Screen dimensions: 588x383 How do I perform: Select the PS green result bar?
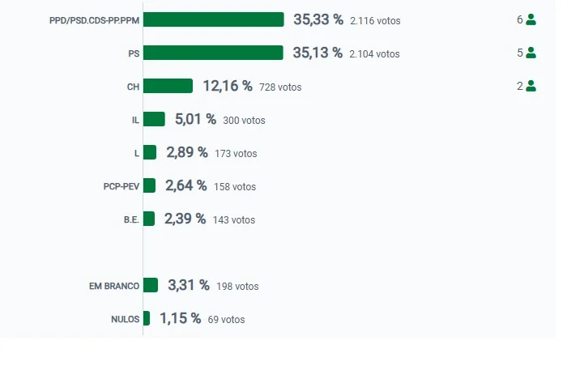213,53
